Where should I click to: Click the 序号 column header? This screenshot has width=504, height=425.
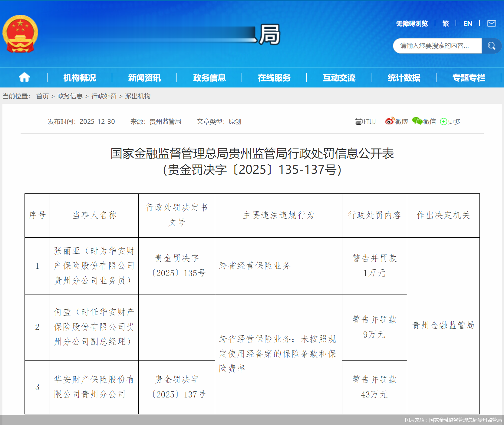tap(37, 215)
